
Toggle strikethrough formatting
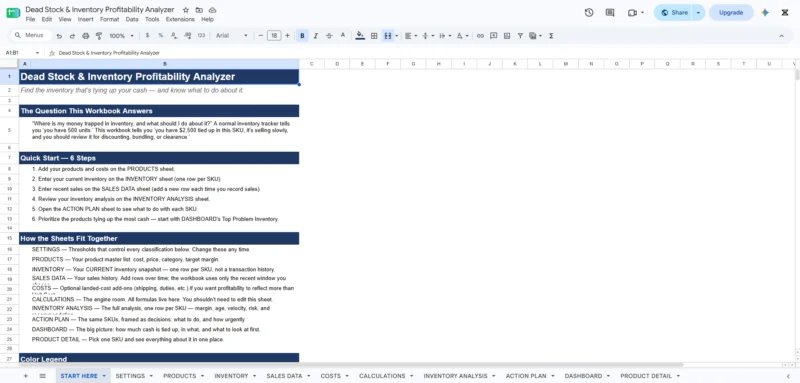click(x=329, y=36)
